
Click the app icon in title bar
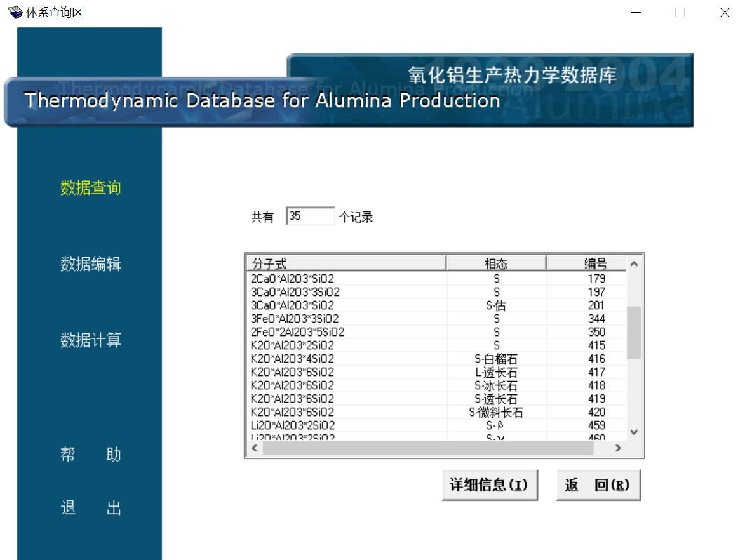15,12
